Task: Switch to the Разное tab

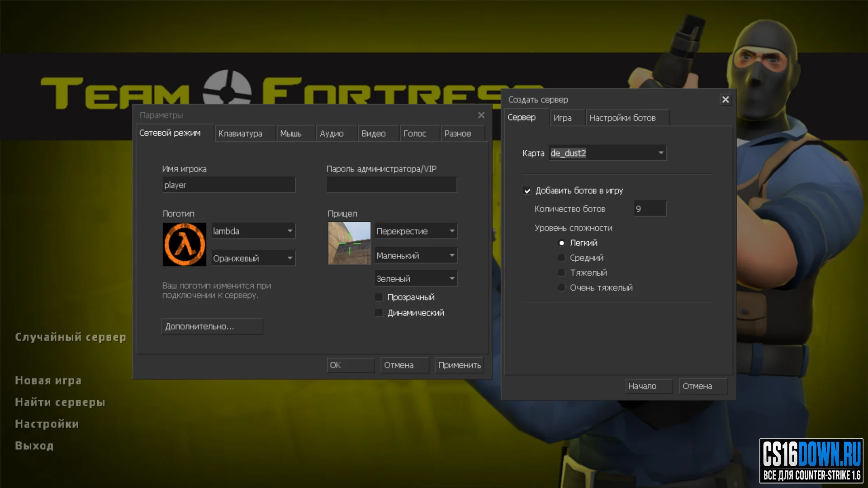Action: 463,134
